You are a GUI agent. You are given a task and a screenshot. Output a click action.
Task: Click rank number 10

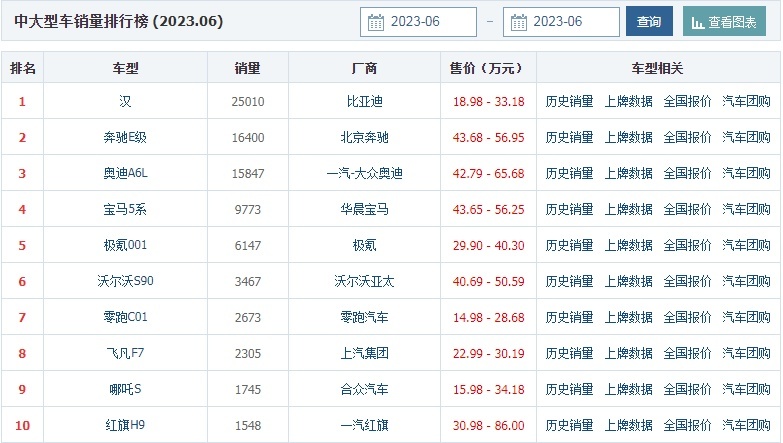point(22,426)
